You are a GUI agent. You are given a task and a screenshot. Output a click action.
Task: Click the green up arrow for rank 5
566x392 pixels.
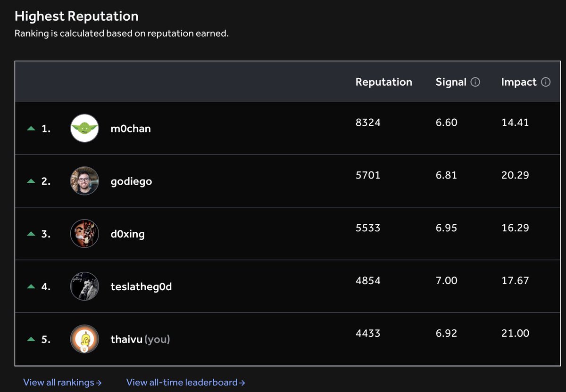tap(31, 339)
